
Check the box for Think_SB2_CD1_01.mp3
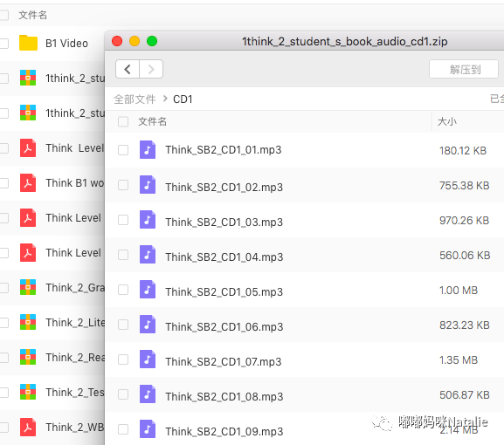tap(123, 150)
